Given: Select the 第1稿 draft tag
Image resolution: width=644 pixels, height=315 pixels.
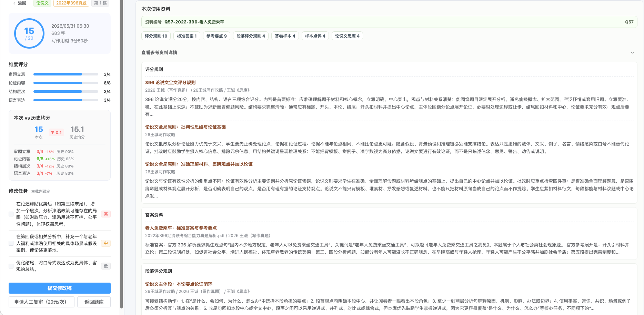Looking at the screenshot, I should pyautogui.click(x=100, y=3).
